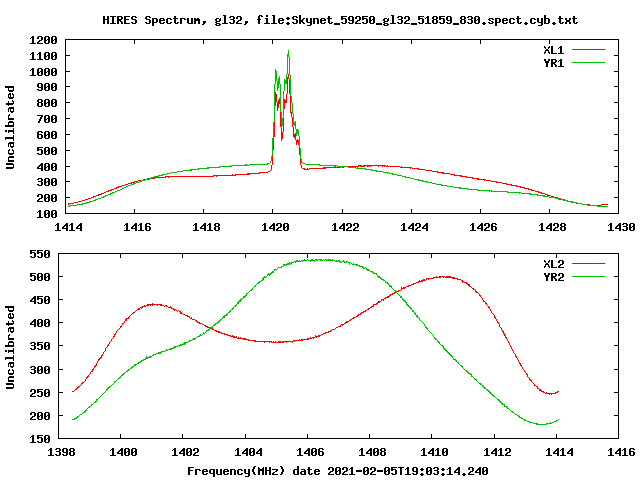Viewport: 640px width, 480px height.
Task: Click the 1426 x-axis tick label
Action: click(x=483, y=227)
